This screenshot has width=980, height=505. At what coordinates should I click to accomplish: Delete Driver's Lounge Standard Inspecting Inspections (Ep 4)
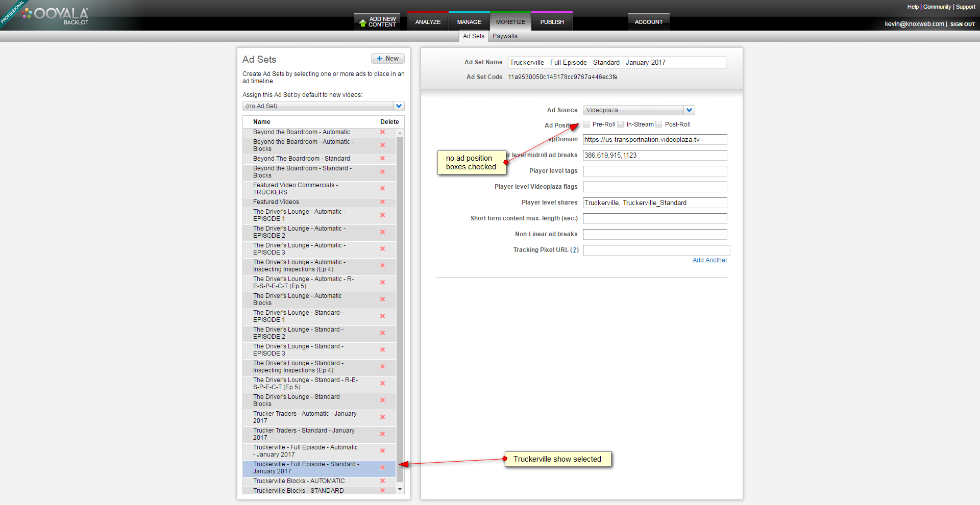click(x=382, y=367)
